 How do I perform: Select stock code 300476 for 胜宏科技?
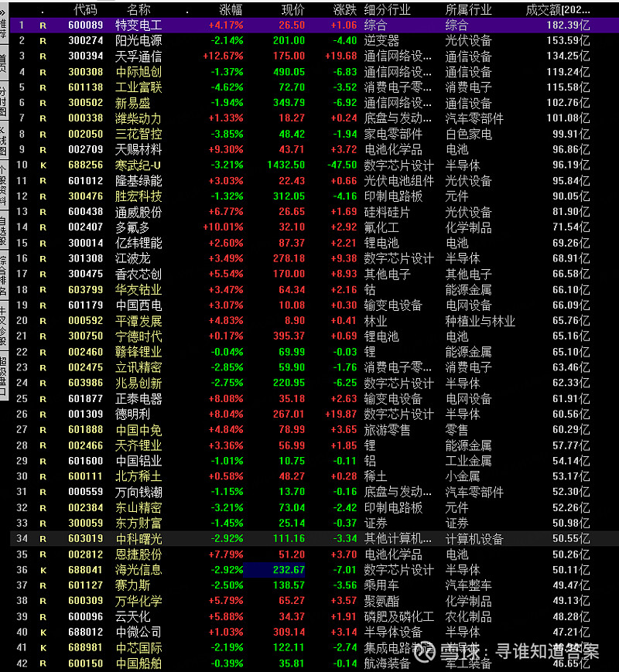click(86, 196)
